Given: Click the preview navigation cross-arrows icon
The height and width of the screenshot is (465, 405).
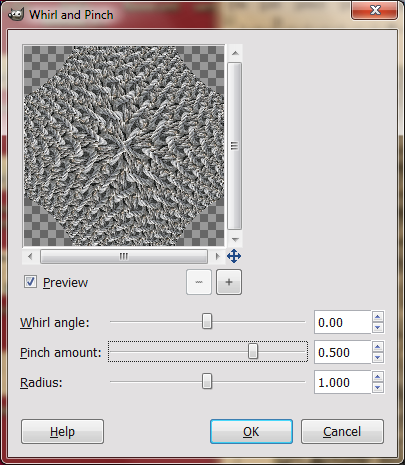Looking at the screenshot, I should click(234, 256).
